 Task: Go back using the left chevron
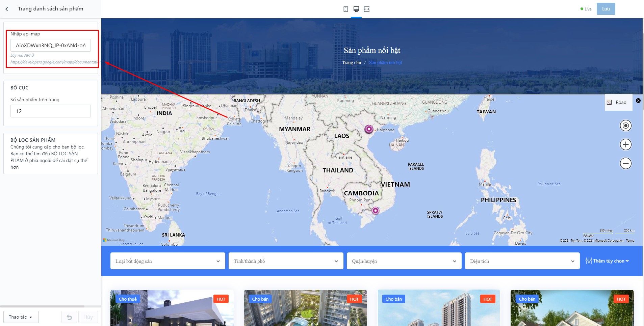7,9
